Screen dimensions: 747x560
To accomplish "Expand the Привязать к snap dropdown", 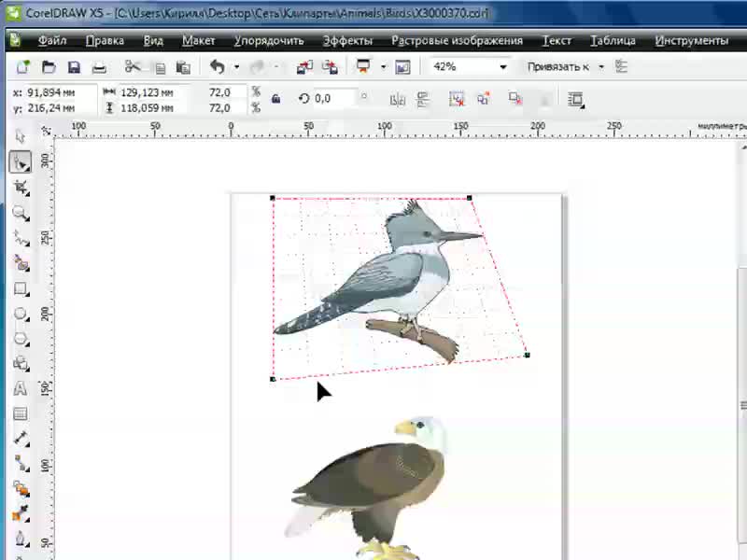I will click(x=601, y=67).
